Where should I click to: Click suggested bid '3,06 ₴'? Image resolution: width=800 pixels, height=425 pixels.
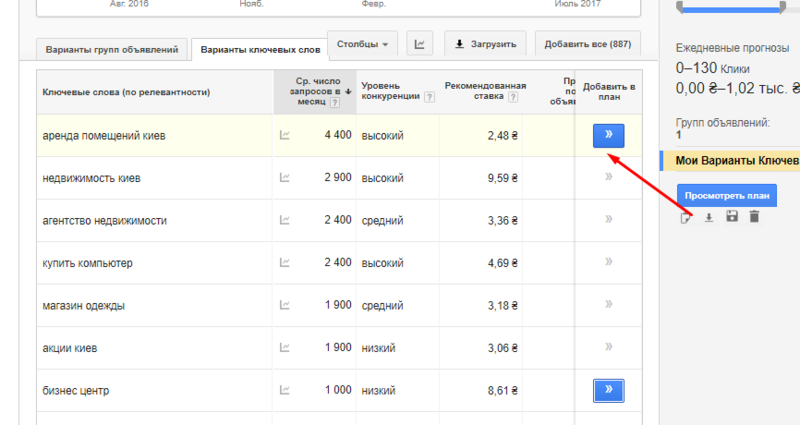coord(503,348)
